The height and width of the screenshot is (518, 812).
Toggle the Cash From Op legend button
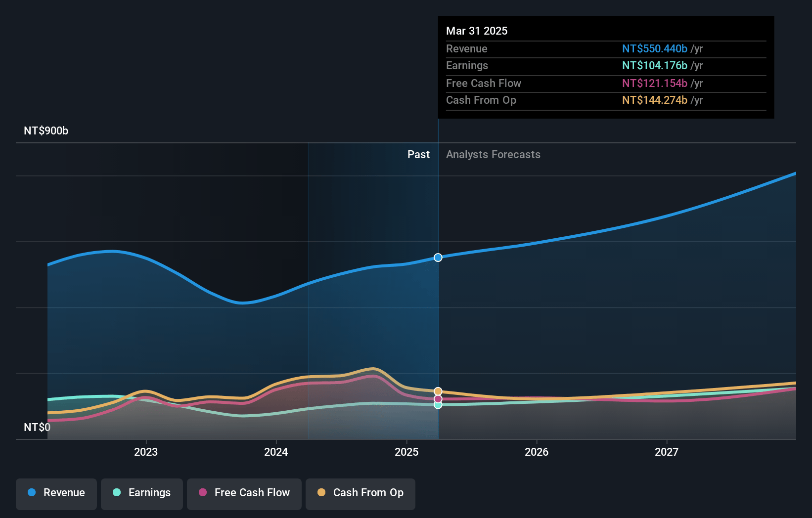(x=361, y=494)
